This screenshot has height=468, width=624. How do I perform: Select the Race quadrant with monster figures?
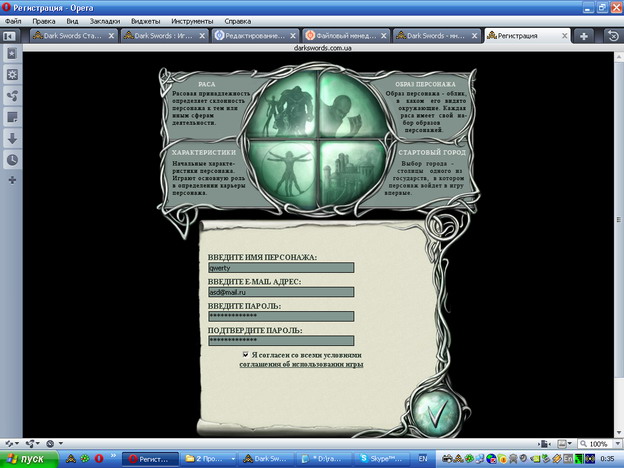(283, 107)
